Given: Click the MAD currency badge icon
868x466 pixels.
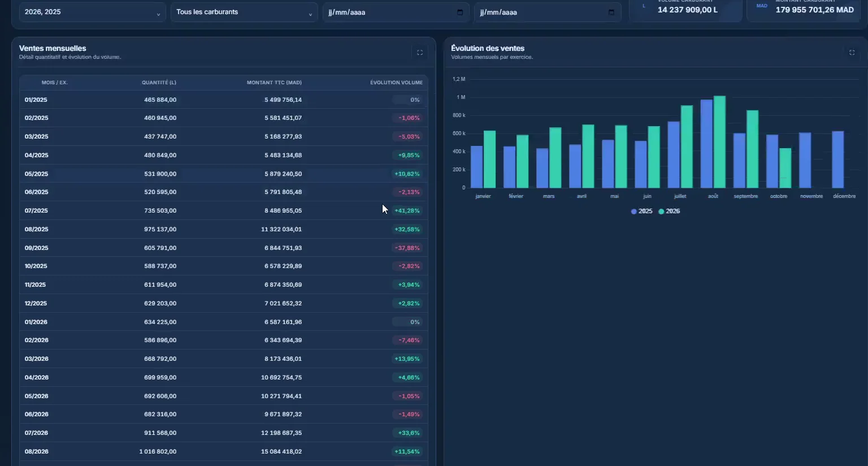Looking at the screenshot, I should (762, 6).
